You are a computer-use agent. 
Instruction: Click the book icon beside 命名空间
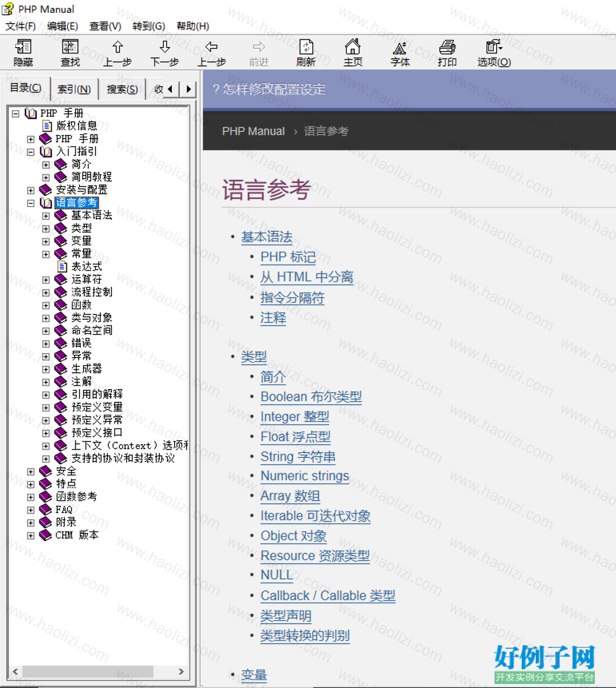point(61,330)
